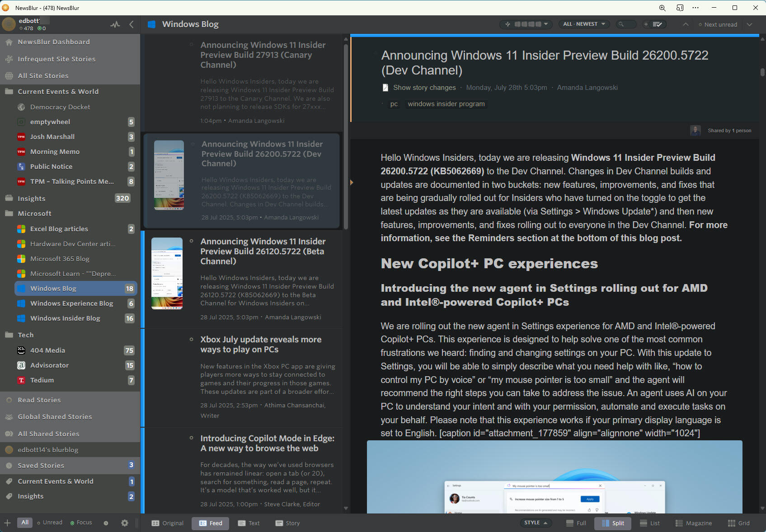The width and height of the screenshot is (766, 532).
Task: Click the add site plus icon
Action: click(x=7, y=523)
